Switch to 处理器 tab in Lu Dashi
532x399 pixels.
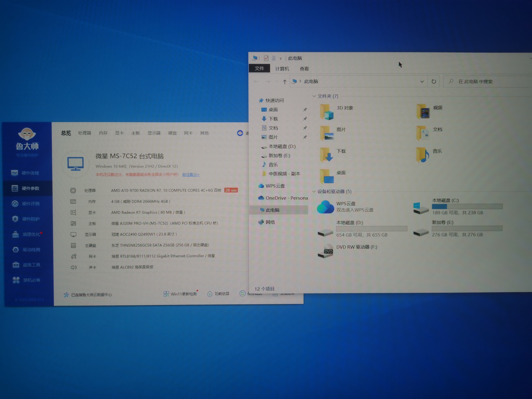pos(85,133)
